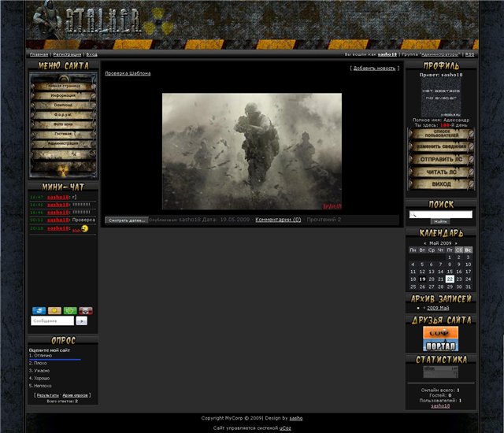Open poll 'Результаты' link
504x433 pixels.
coord(48,395)
